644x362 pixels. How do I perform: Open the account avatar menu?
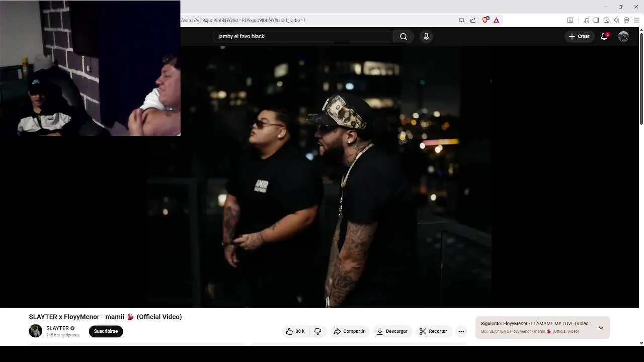point(623,36)
